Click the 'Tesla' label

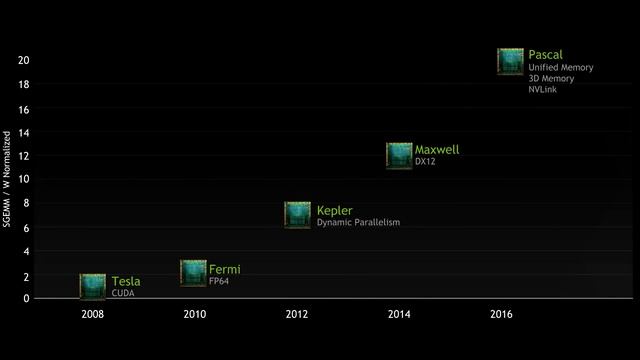(126, 281)
